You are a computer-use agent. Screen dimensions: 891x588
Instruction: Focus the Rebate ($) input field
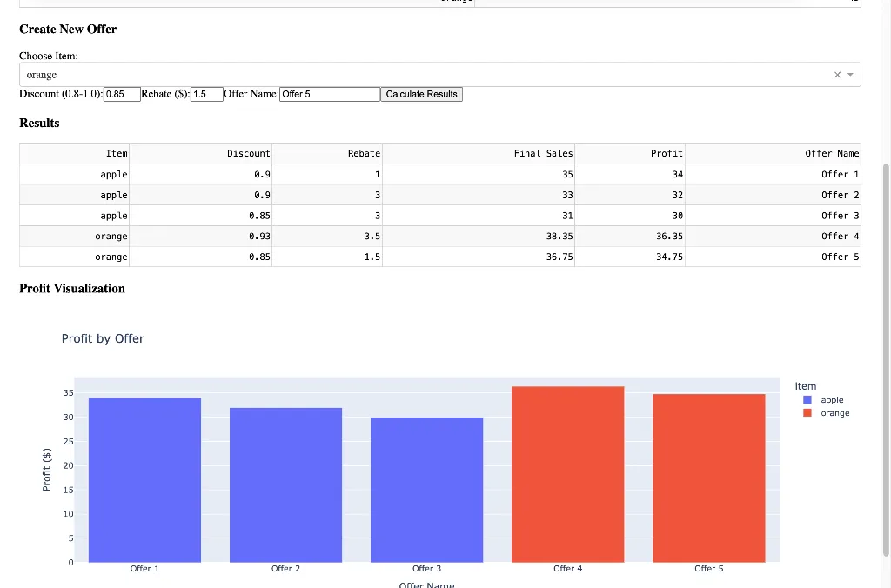tap(206, 94)
